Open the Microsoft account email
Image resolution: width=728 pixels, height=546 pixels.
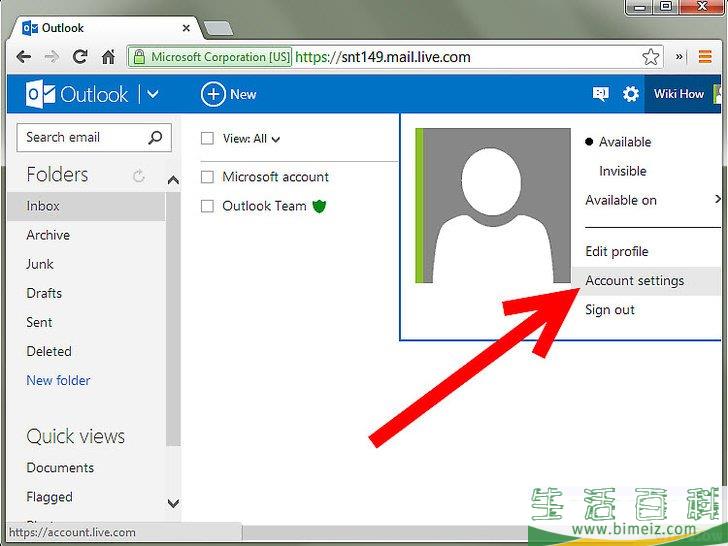(x=275, y=177)
